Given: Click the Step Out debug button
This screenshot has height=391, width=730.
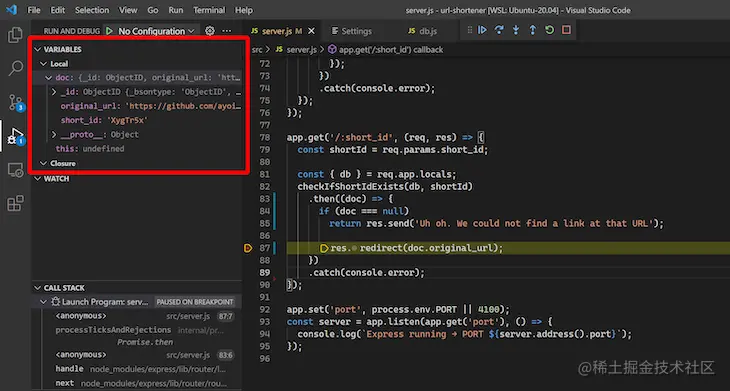Looking at the screenshot, I should 533,30.
